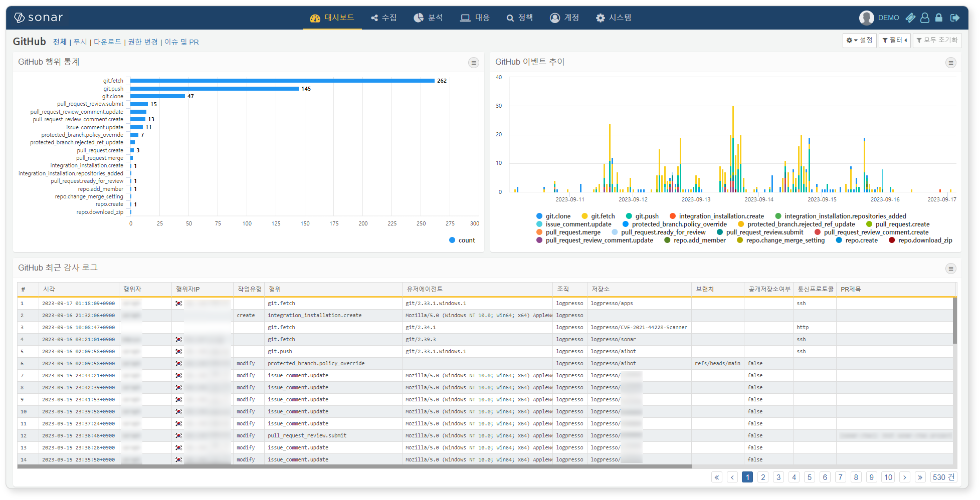Open the 수집 menu
The width and height of the screenshot is (980, 500).
coord(383,18)
